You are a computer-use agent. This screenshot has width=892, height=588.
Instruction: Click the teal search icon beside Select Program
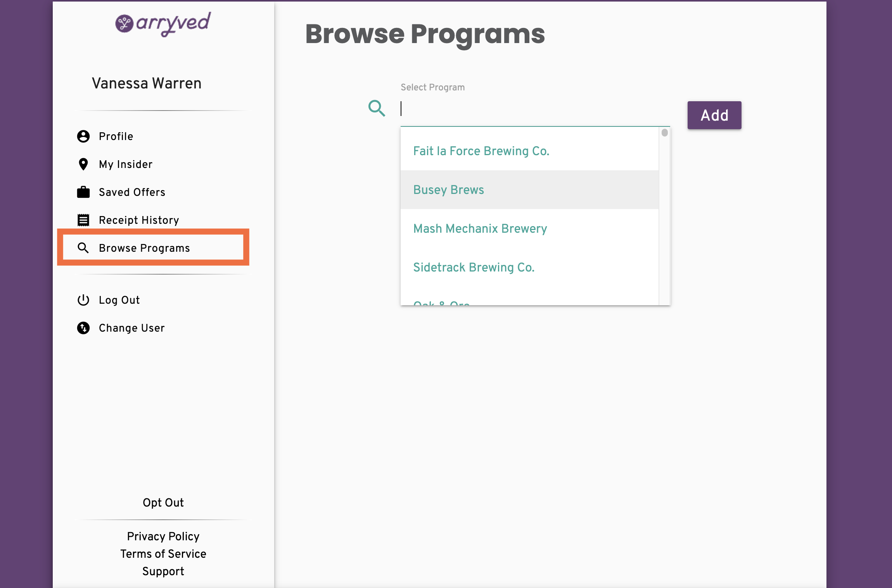tap(377, 108)
